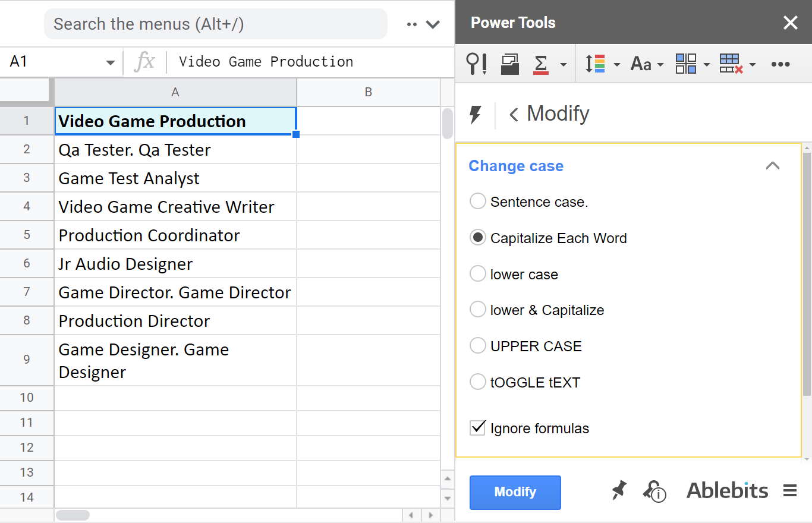Collapse the Change case section
This screenshot has width=812, height=523.
pyautogui.click(x=772, y=166)
